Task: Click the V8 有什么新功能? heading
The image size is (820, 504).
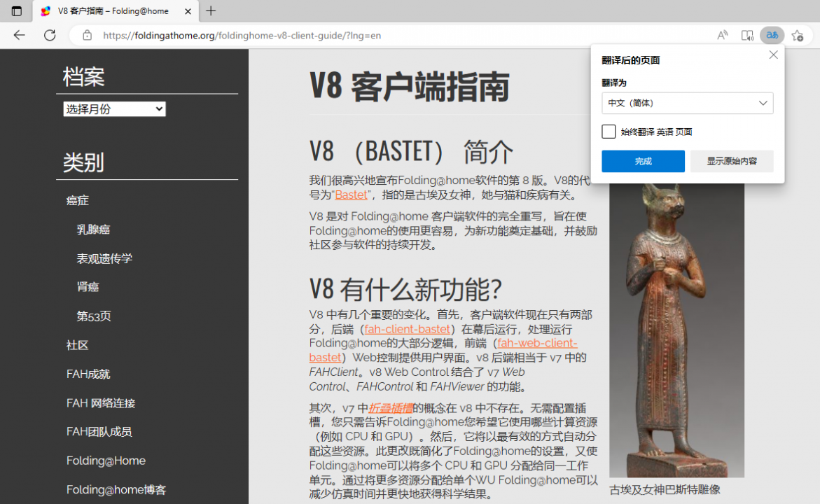Action: click(405, 289)
